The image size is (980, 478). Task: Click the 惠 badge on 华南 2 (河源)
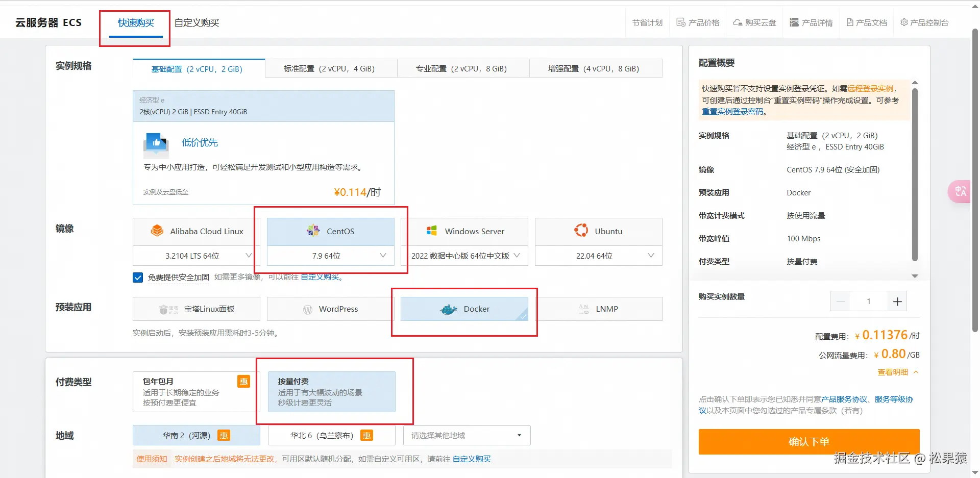click(x=224, y=435)
